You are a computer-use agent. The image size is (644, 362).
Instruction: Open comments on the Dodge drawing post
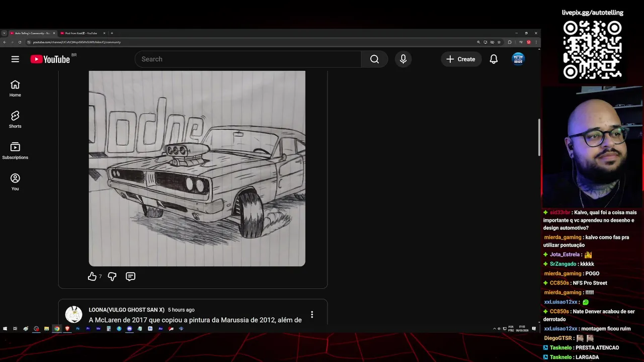(x=130, y=277)
